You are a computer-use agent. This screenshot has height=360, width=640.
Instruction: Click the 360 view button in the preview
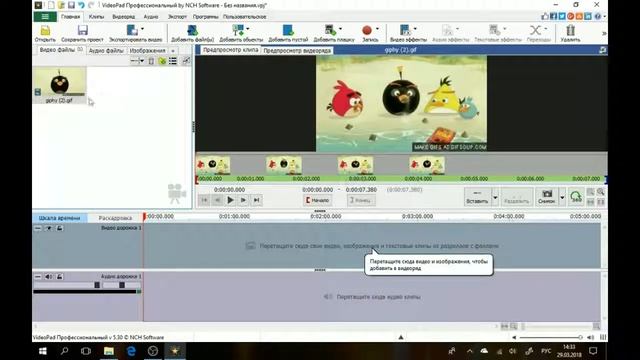[x=576, y=197]
